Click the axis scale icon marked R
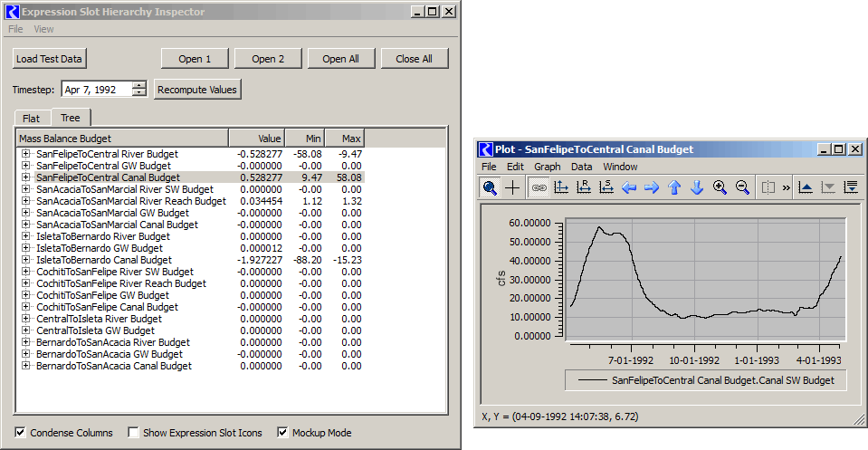868x450 pixels. (x=584, y=187)
